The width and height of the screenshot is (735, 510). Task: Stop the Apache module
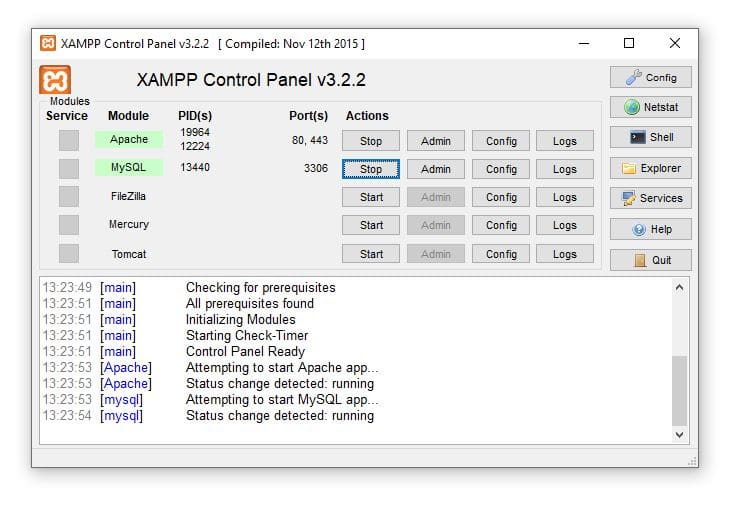click(x=371, y=141)
